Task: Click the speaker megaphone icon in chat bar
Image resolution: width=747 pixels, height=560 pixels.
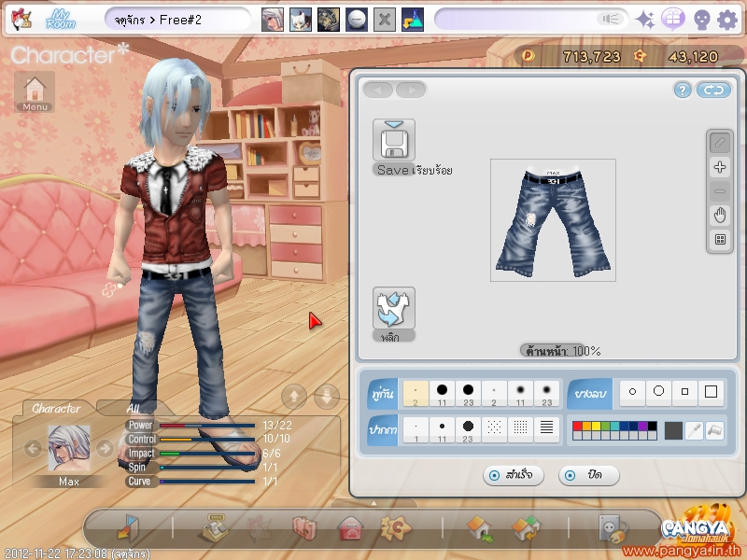Action: tap(610, 19)
